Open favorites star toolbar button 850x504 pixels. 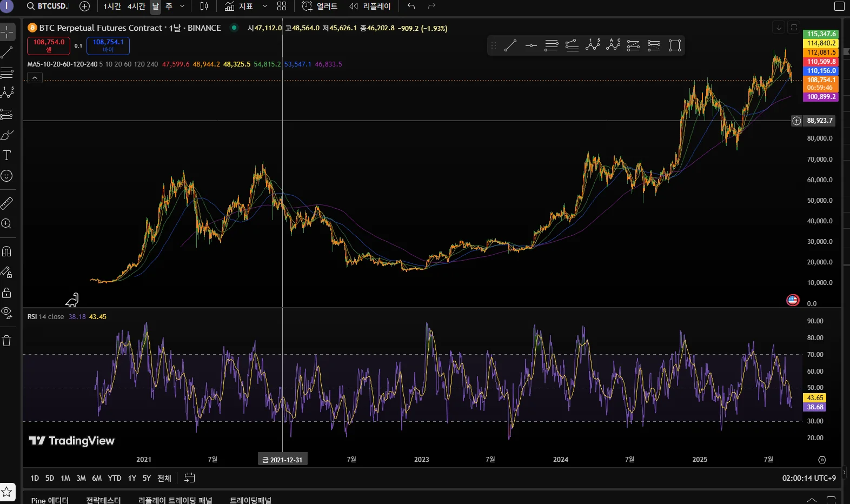(7, 492)
